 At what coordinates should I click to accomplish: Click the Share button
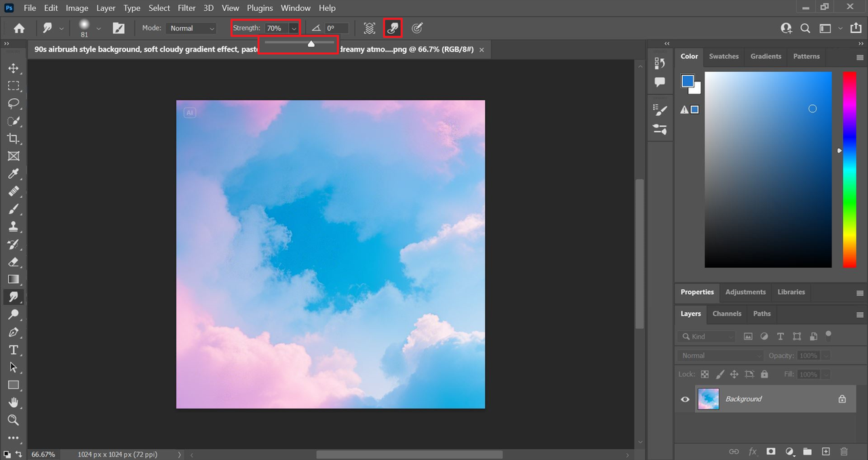(x=854, y=28)
